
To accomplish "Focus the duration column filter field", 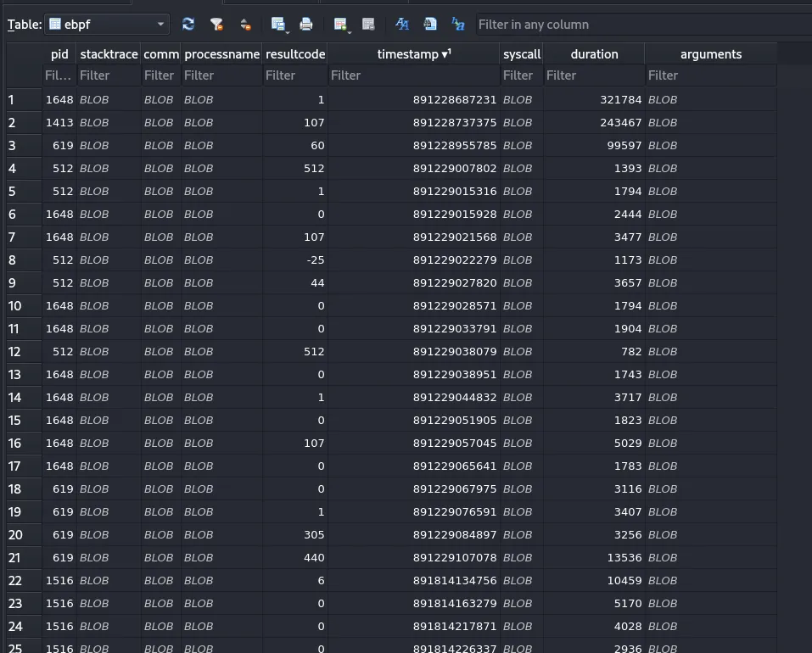I will [x=594, y=75].
